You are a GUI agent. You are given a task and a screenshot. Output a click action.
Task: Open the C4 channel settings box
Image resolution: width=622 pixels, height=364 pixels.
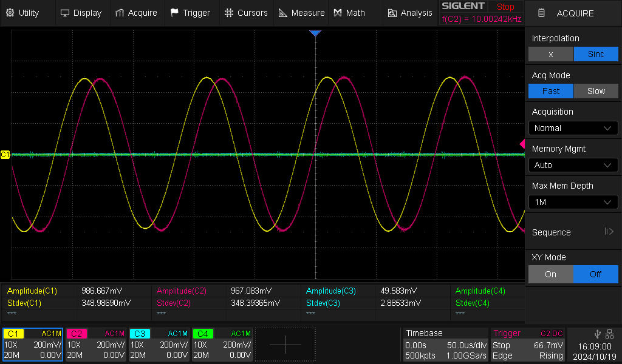tap(222, 344)
